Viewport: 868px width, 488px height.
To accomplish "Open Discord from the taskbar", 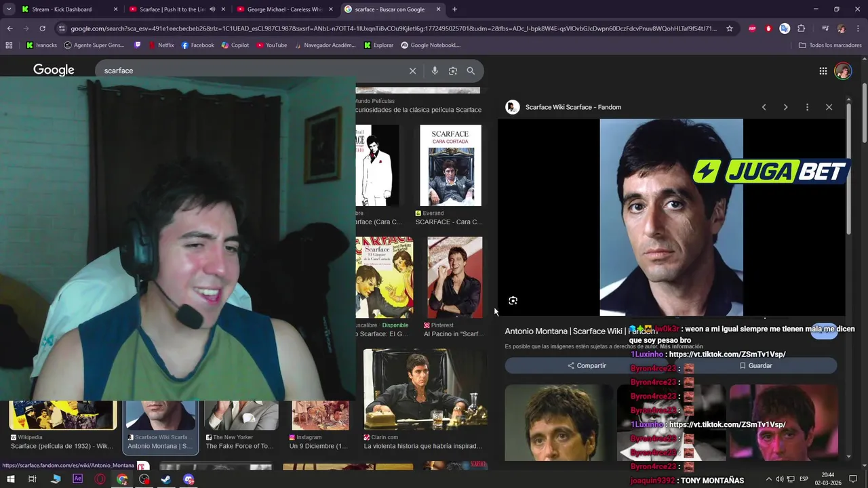I will point(189,479).
